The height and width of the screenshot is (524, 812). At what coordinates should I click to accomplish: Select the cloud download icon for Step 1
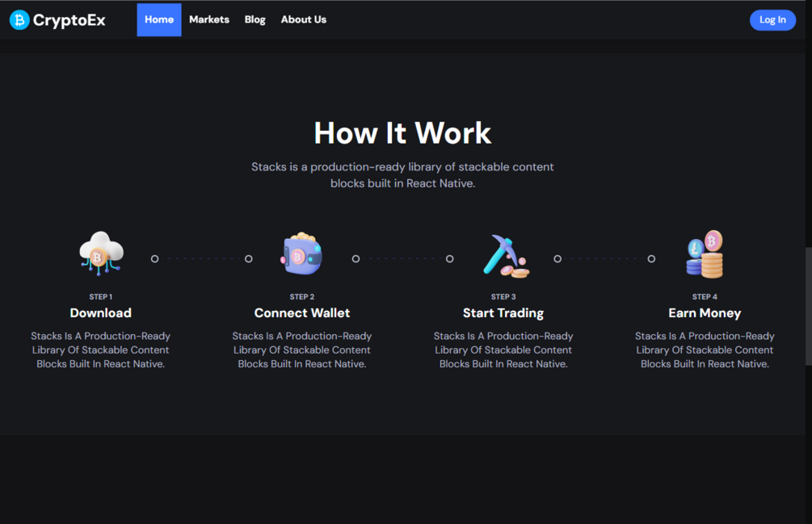click(100, 253)
